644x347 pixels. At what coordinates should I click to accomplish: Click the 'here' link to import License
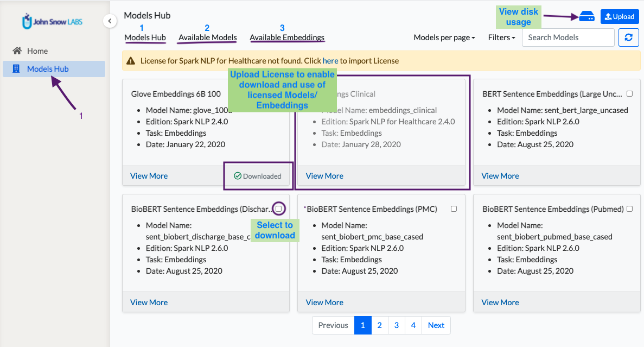pos(330,61)
